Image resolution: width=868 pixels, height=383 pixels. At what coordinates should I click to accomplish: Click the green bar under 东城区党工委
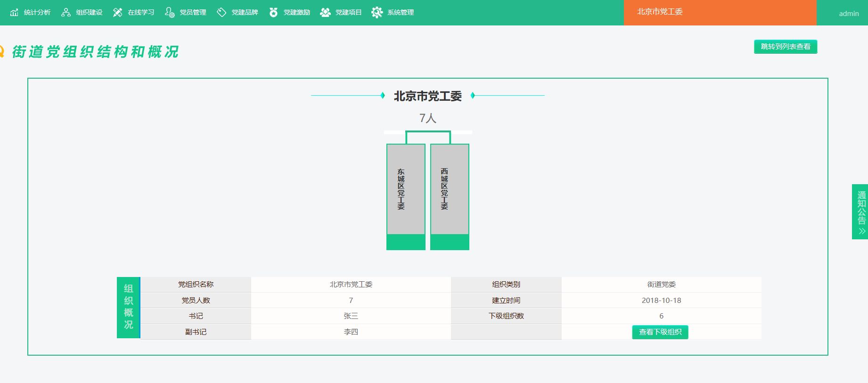tap(406, 242)
